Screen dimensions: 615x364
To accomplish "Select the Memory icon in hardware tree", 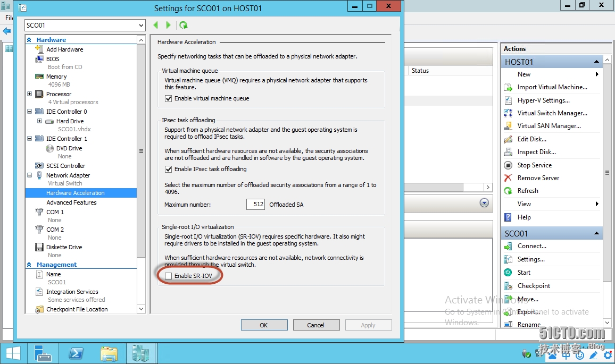I will tap(39, 77).
